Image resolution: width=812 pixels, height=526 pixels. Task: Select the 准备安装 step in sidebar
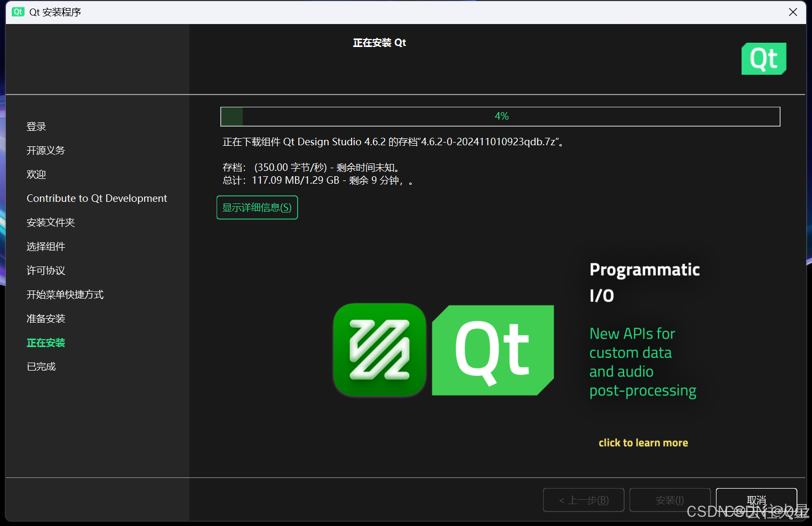click(x=46, y=318)
